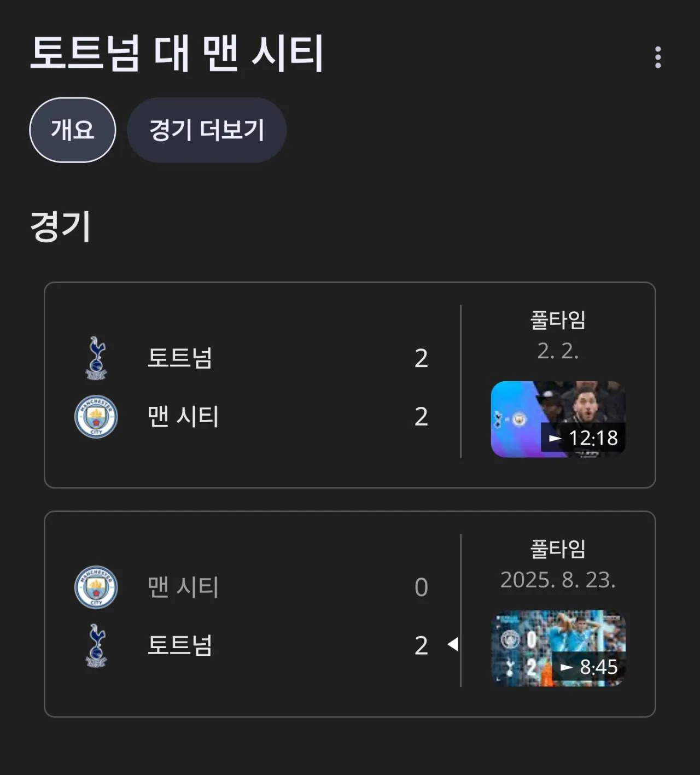The image size is (700, 775).
Task: Click the 2025. 8. 23. match date
Action: (558, 580)
